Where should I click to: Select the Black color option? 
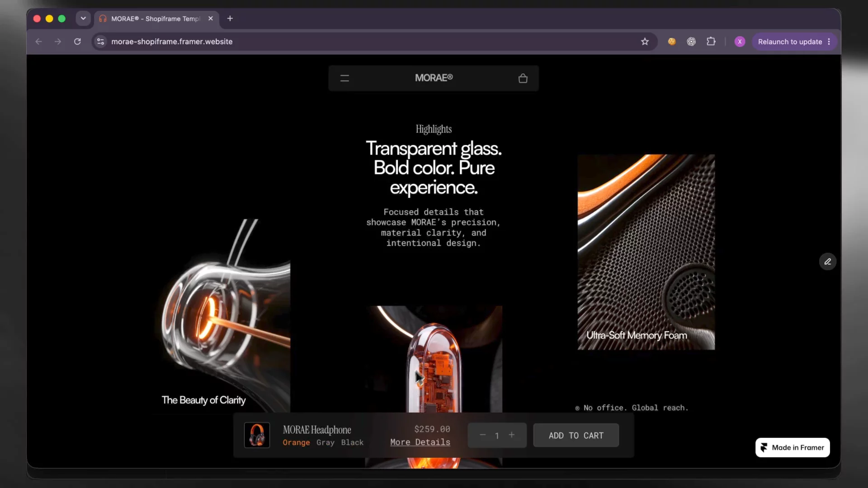click(352, 442)
